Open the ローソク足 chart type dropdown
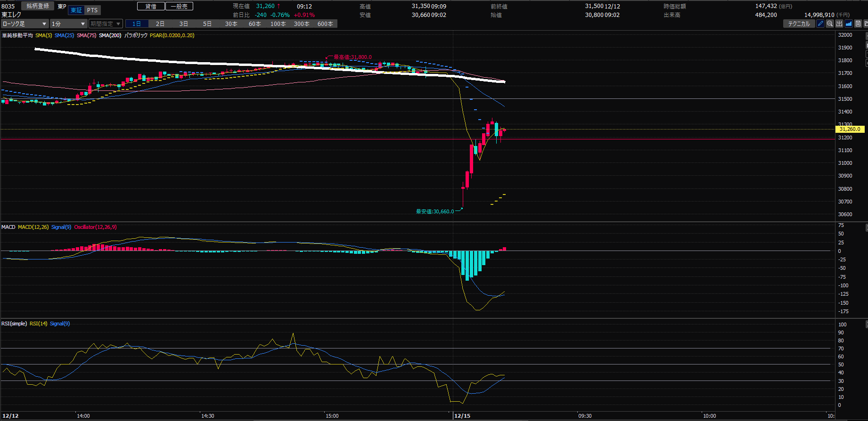 click(x=25, y=24)
